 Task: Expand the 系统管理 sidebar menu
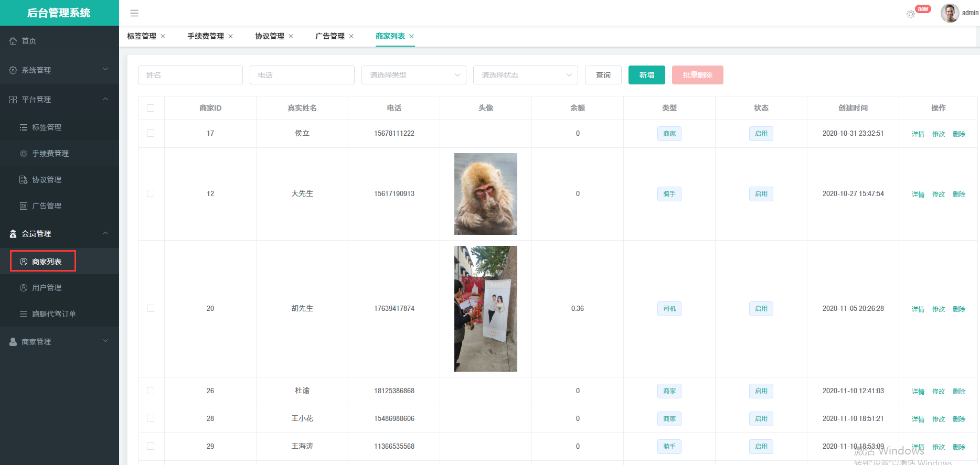(59, 70)
